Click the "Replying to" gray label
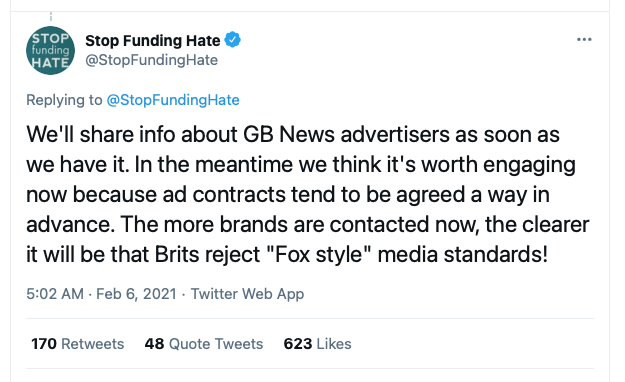The height and width of the screenshot is (382, 625). point(64,100)
